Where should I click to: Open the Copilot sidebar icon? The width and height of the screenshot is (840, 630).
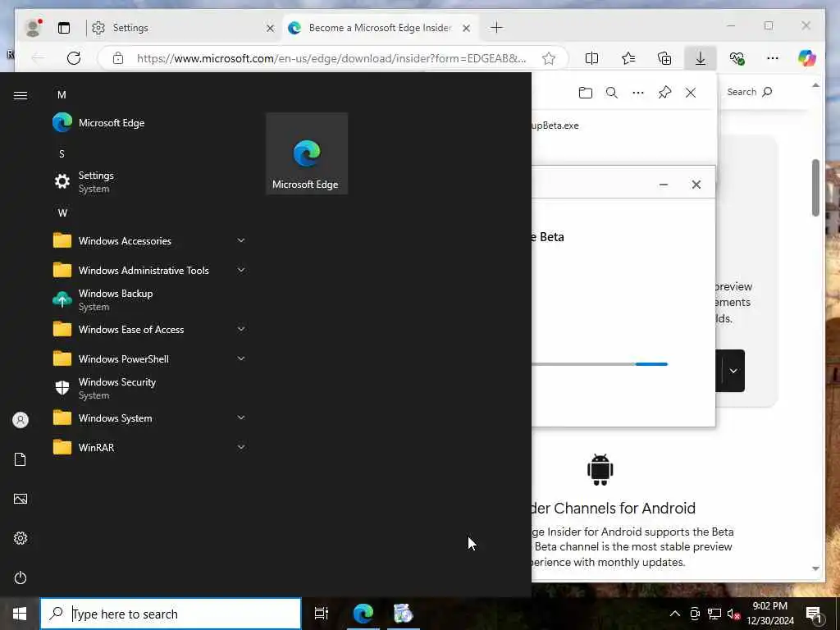click(x=806, y=58)
